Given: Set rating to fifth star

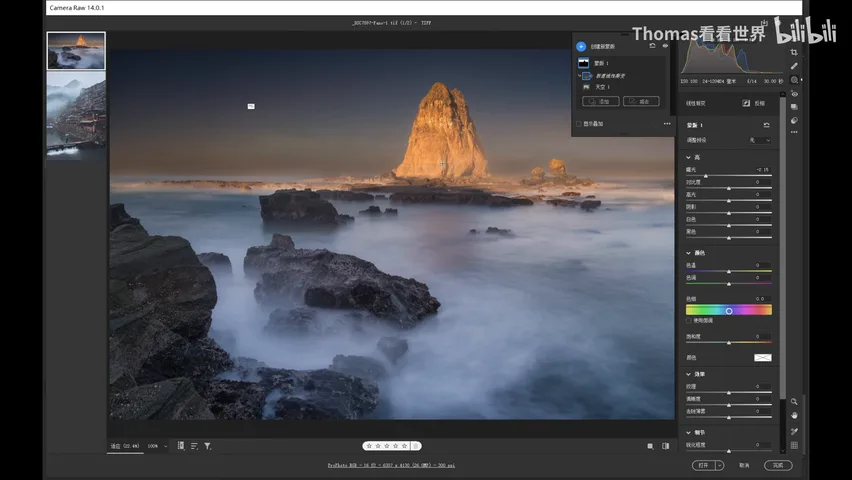Looking at the screenshot, I should [x=404, y=446].
